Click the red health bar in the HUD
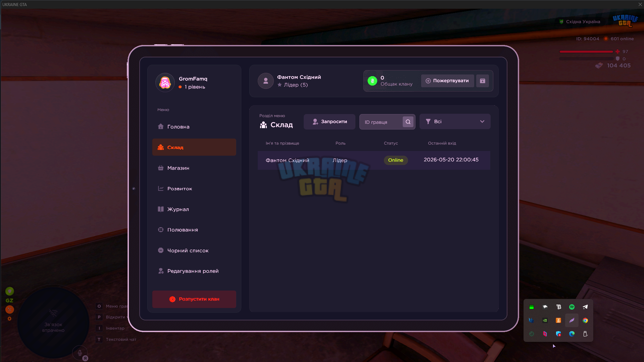The image size is (644, 362). coord(586,52)
